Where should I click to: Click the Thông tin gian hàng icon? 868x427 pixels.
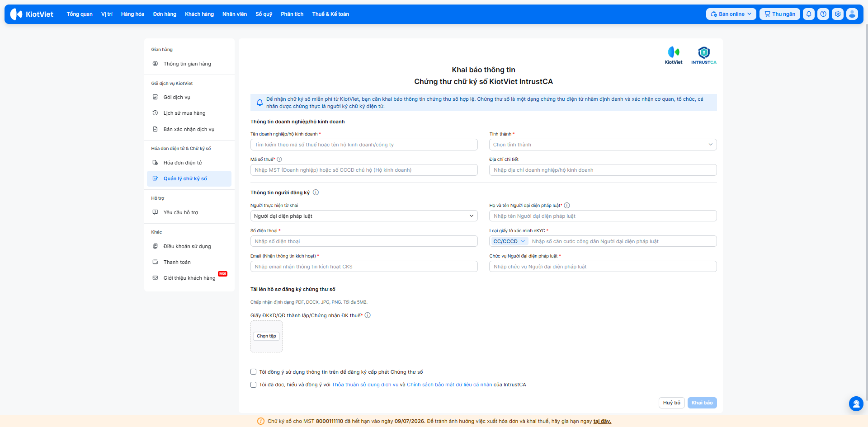click(x=155, y=64)
